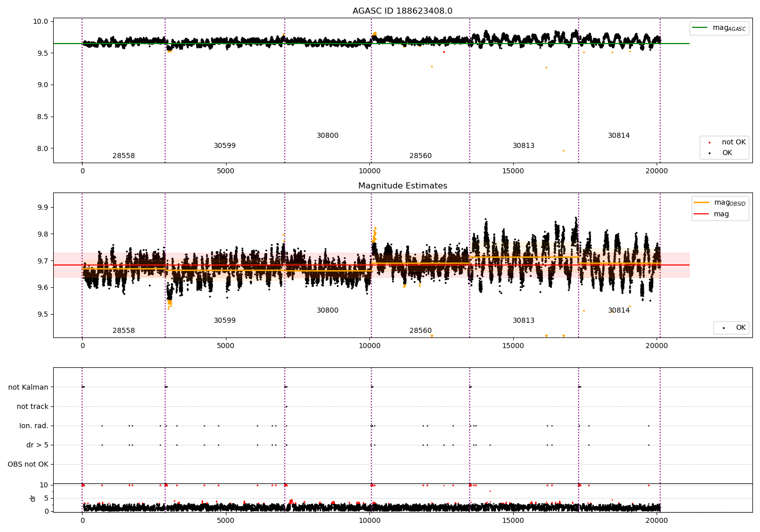The width and height of the screenshot is (760, 532).
Task: Click obsid label 28558 in Magnitude Estimates plot
Action: tap(124, 331)
